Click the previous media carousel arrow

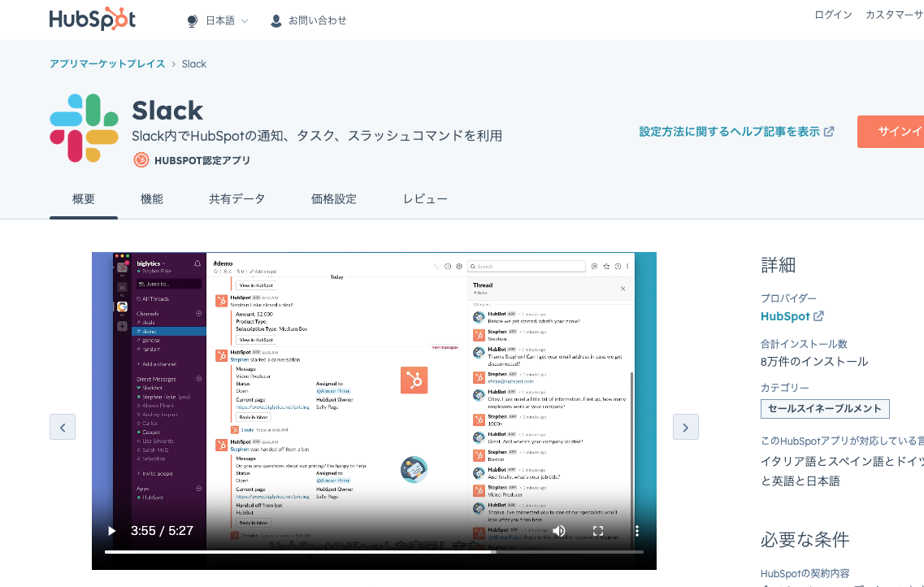tap(63, 426)
